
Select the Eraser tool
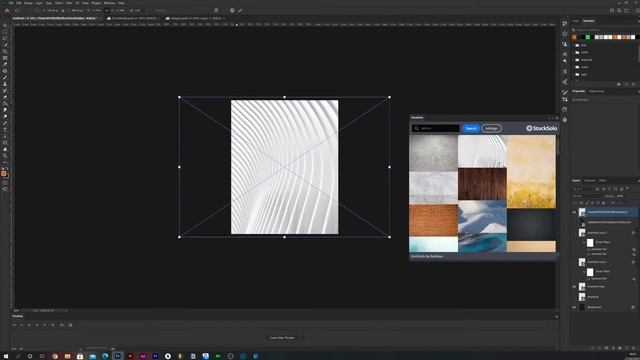pyautogui.click(x=5, y=97)
